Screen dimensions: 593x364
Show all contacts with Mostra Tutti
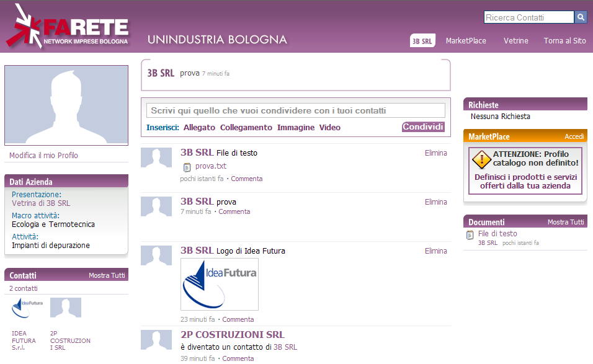(x=107, y=275)
